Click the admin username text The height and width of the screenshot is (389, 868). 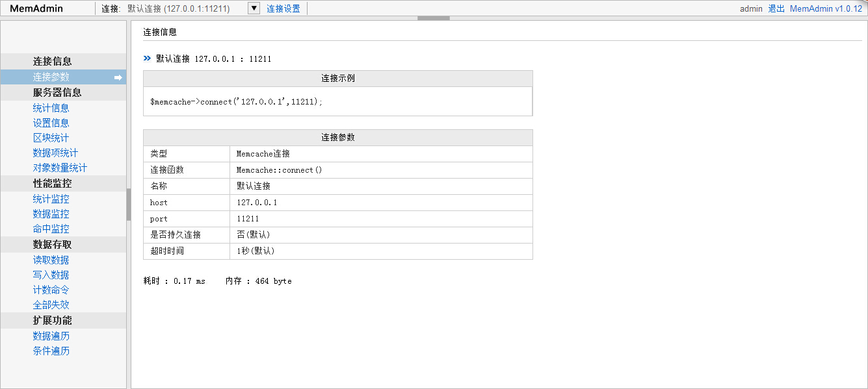click(751, 9)
